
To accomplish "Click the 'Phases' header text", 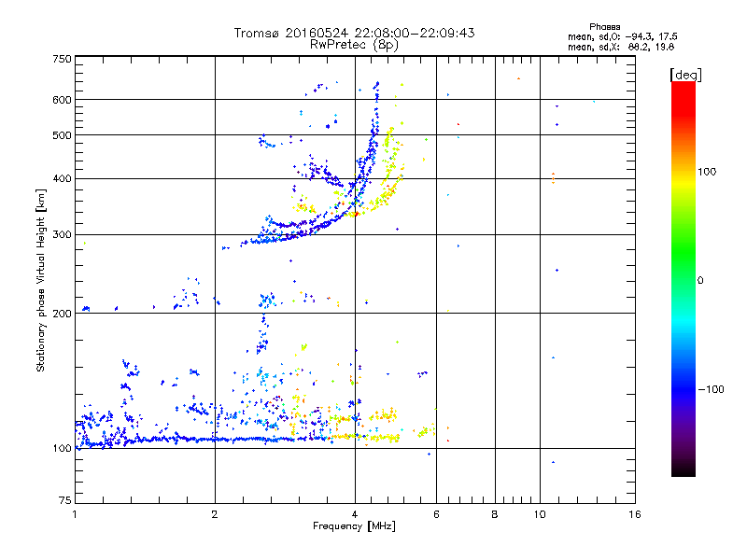I will pyautogui.click(x=604, y=27).
